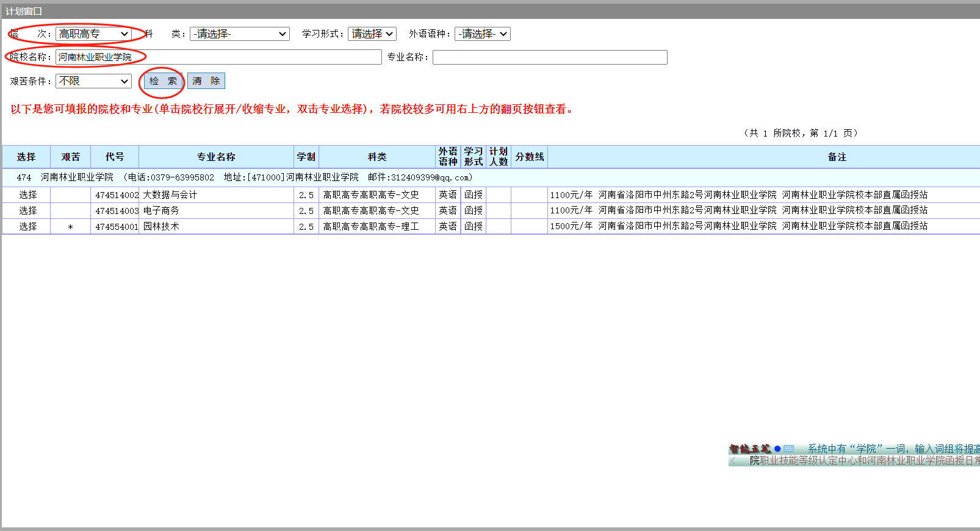Open the 层次 dropdown showing 高职高专

(x=93, y=34)
